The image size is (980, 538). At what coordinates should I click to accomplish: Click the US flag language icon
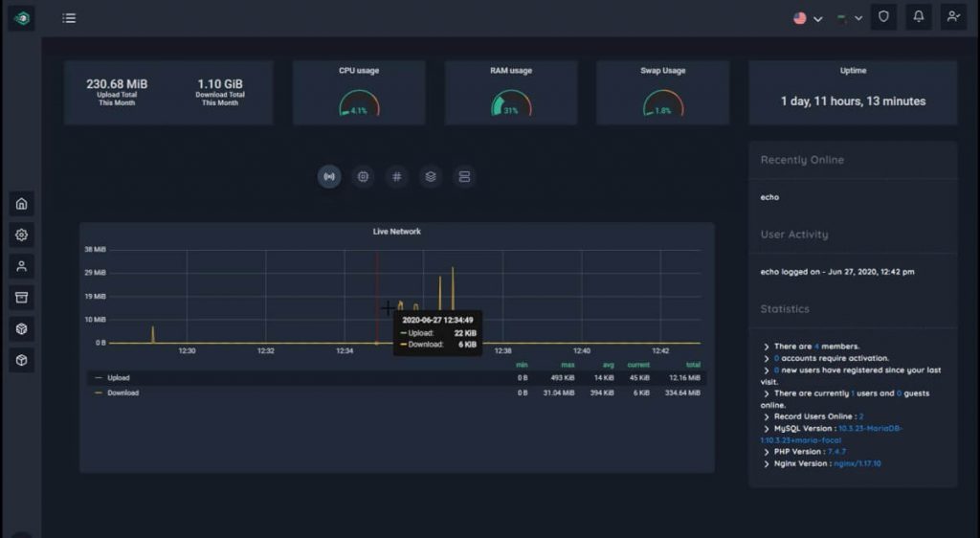point(799,18)
